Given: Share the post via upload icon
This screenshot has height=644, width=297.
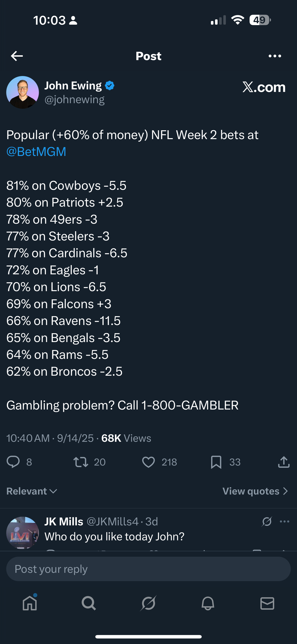Looking at the screenshot, I should click(284, 462).
